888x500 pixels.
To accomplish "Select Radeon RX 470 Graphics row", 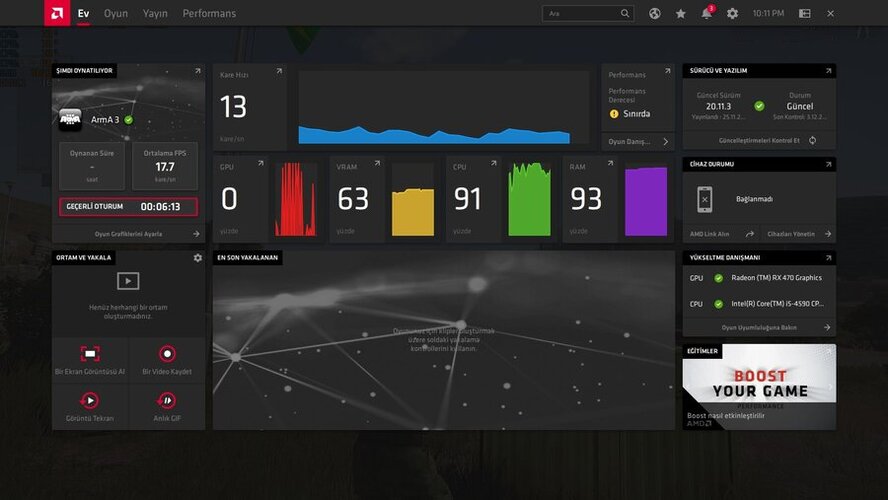I will (759, 278).
